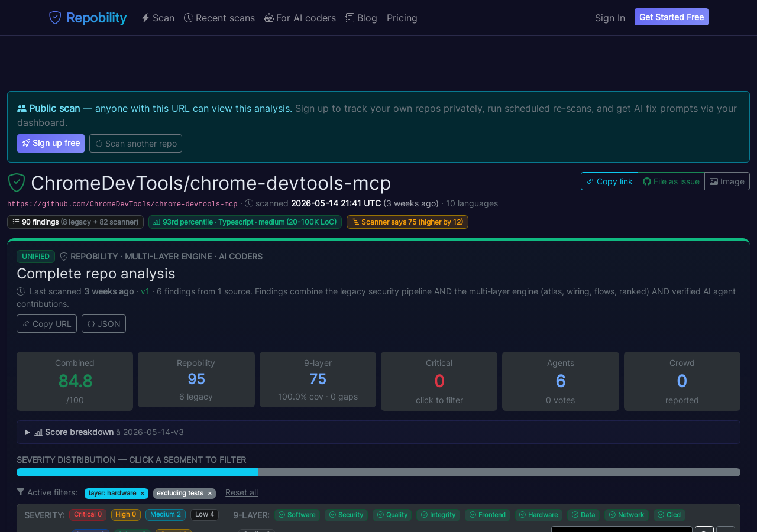Click File as issue GitHub button

pyautogui.click(x=671, y=181)
